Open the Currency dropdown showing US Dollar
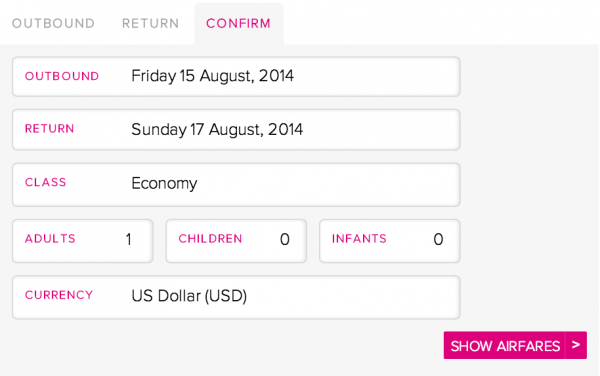Screen dimensions: 600x376 (236, 297)
